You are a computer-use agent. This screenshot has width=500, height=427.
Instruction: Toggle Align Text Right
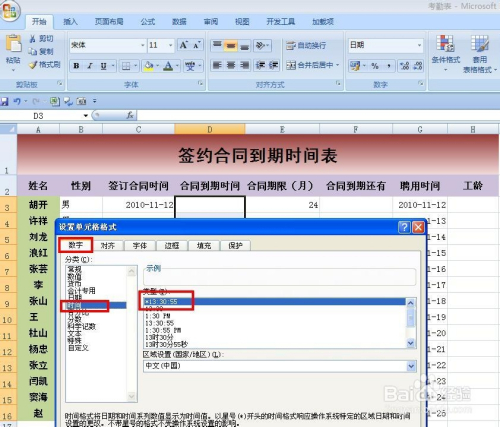(x=244, y=65)
